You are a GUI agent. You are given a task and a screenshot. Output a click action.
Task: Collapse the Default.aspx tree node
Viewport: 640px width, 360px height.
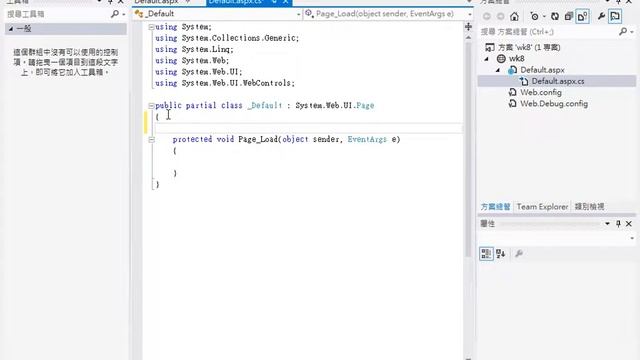[x=498, y=70]
